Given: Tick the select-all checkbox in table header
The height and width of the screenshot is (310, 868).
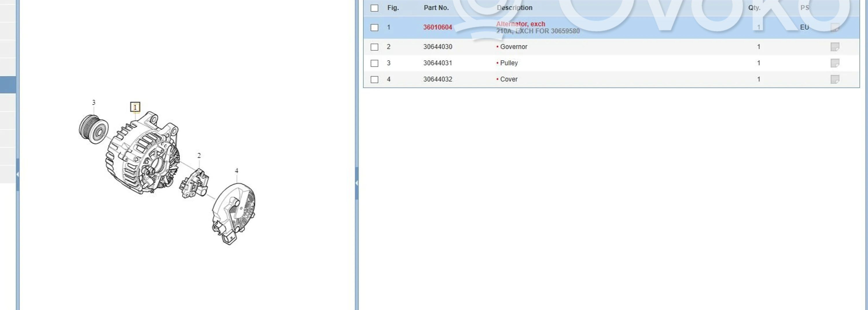Looking at the screenshot, I should 374,8.
